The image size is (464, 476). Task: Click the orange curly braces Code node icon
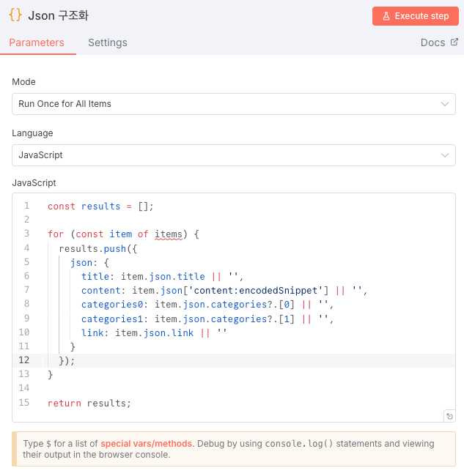tap(15, 15)
